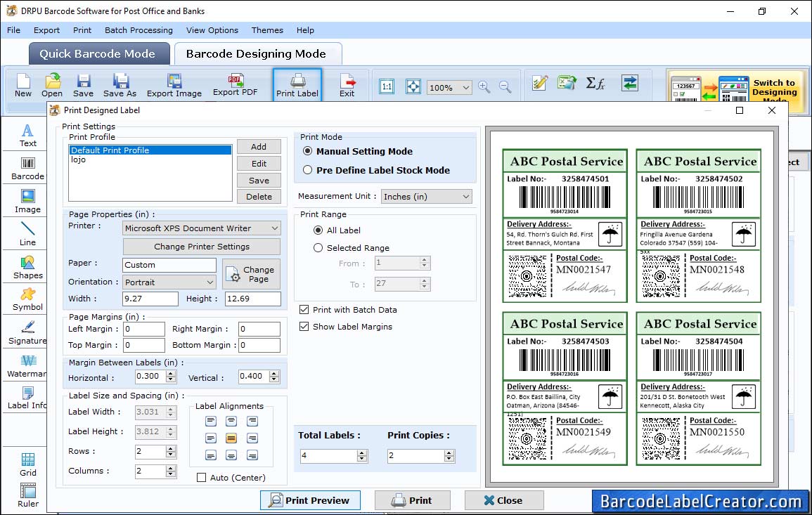812x515 pixels.
Task: Click the Open folder icon
Action: pyautogui.click(x=52, y=86)
